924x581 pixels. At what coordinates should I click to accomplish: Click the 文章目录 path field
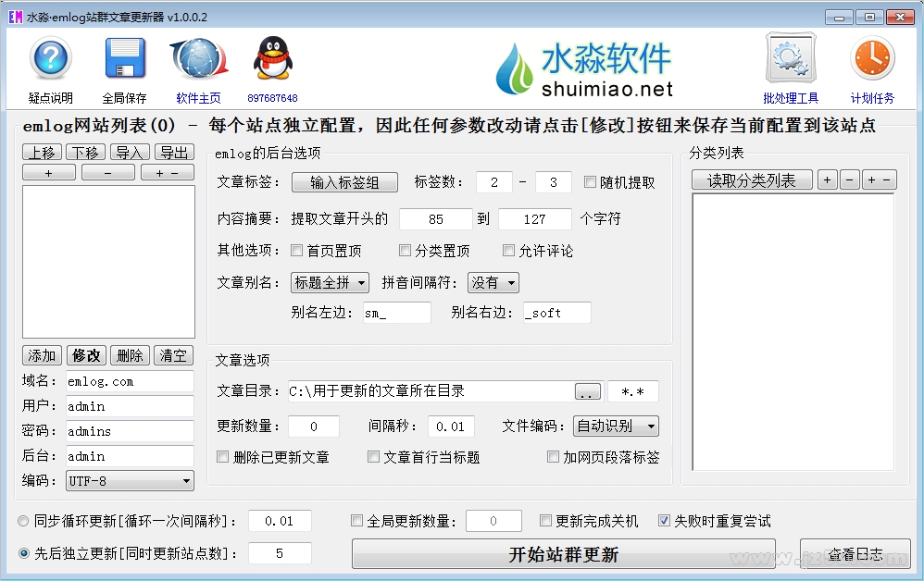tap(431, 391)
